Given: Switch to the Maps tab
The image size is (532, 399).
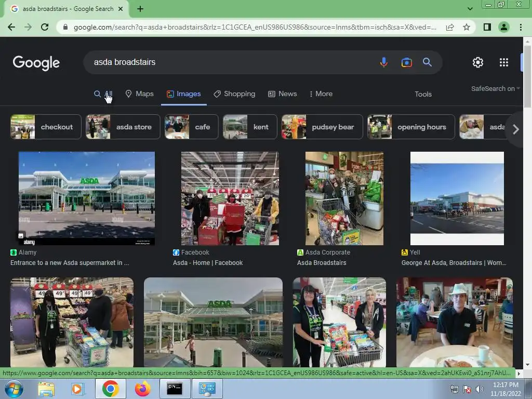Looking at the screenshot, I should [139, 94].
